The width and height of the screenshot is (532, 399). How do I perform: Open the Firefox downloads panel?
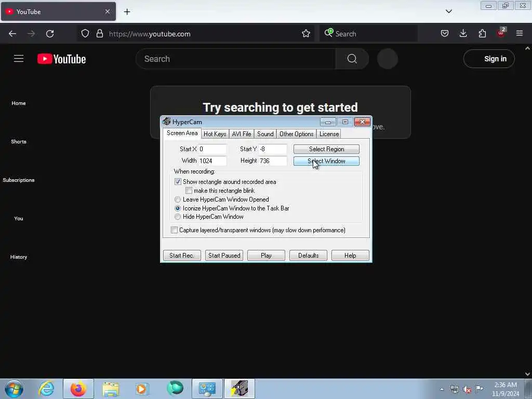[463, 34]
